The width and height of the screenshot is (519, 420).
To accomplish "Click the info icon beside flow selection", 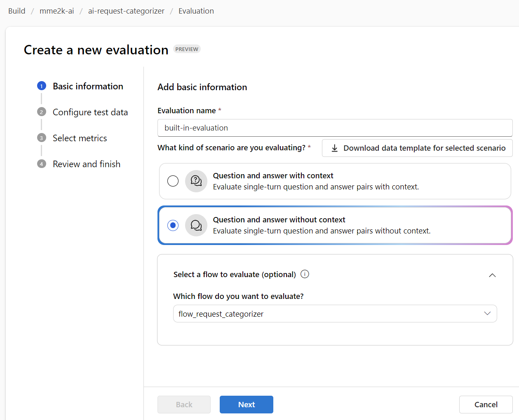I will click(x=305, y=274).
